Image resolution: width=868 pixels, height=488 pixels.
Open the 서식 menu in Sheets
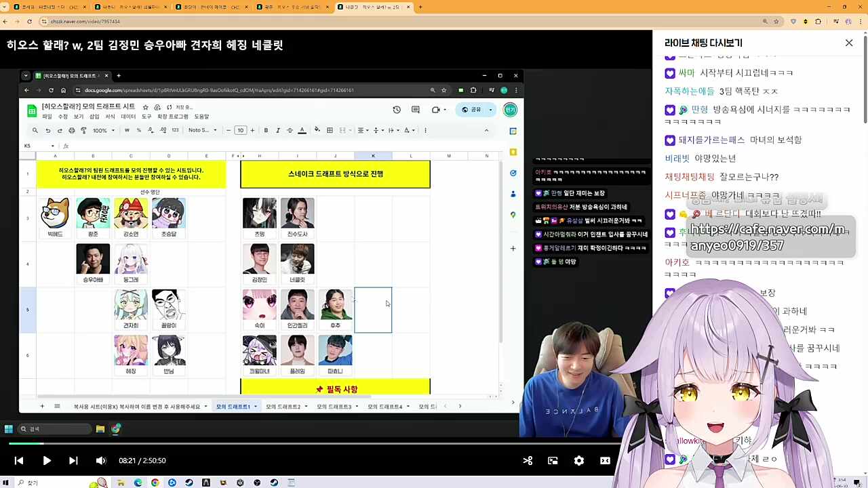point(110,117)
